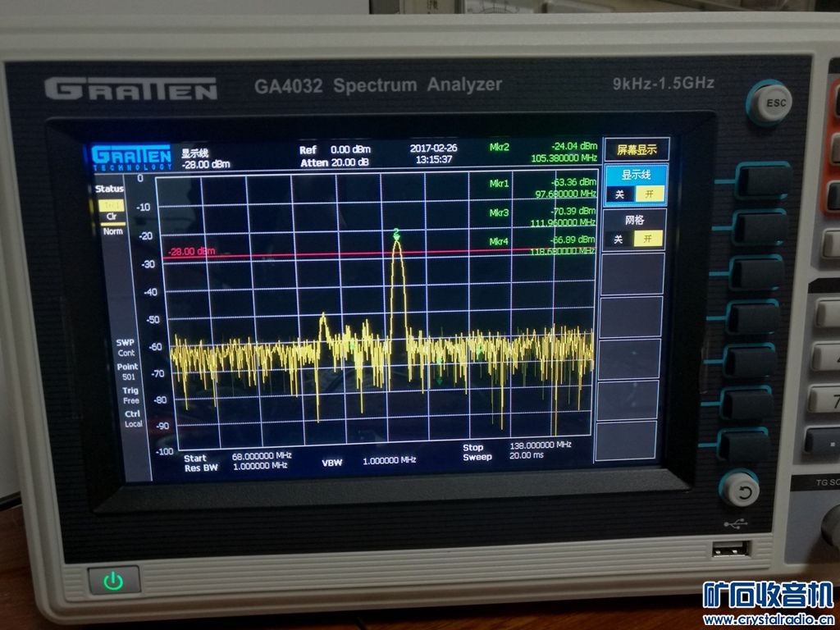Tap the green power button
Screen dimensions: 840x630
(113, 580)
